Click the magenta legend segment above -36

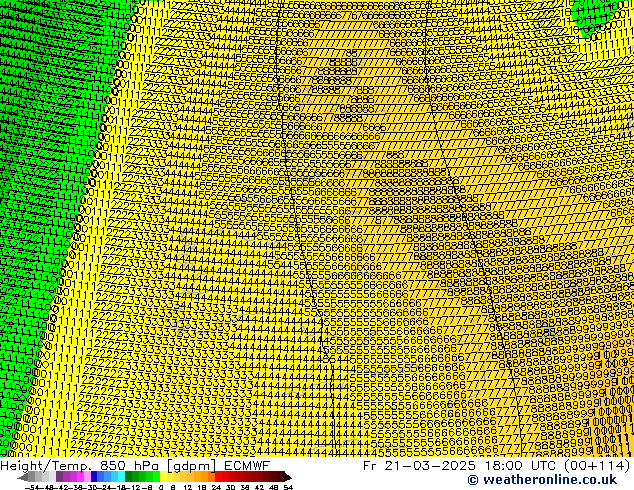80,477
